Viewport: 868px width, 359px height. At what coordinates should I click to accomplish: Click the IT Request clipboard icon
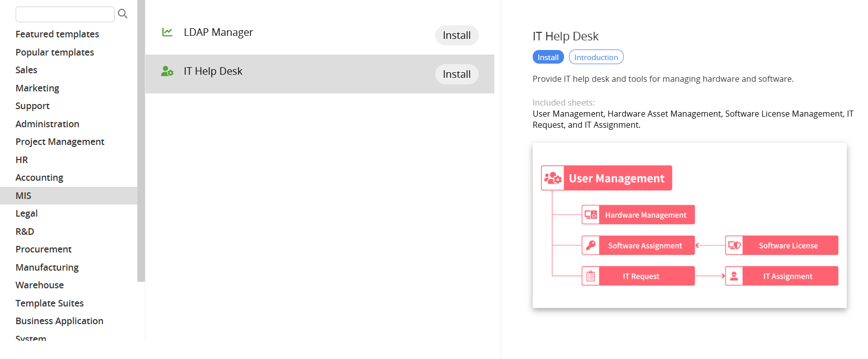click(x=591, y=277)
